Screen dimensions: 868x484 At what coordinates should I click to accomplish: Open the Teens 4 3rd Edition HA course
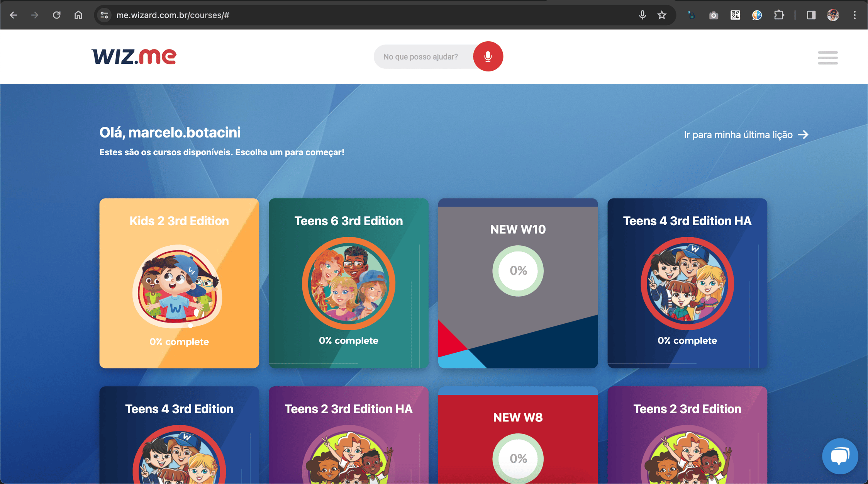point(687,283)
